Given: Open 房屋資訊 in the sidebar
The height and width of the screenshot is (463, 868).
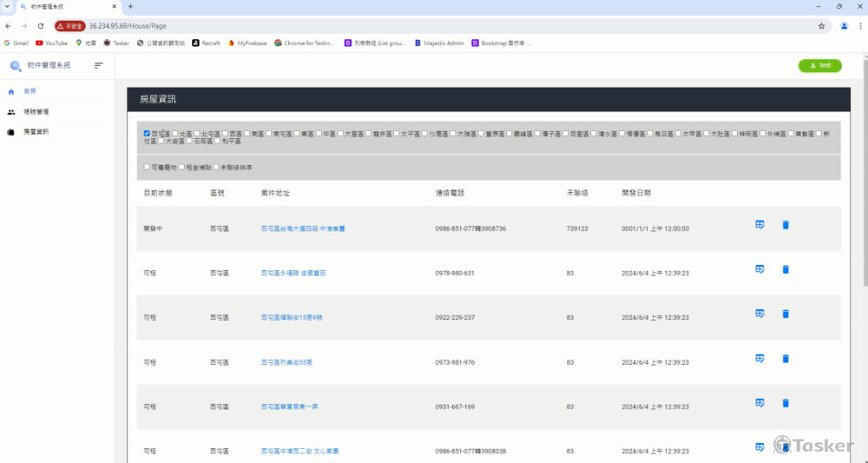Looking at the screenshot, I should [36, 132].
